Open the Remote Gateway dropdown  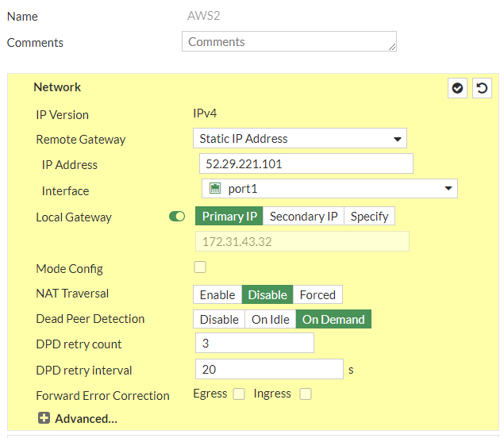299,139
